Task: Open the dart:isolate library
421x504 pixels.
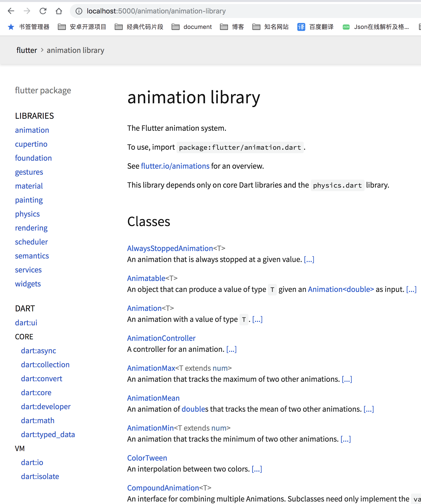Action: [40, 476]
